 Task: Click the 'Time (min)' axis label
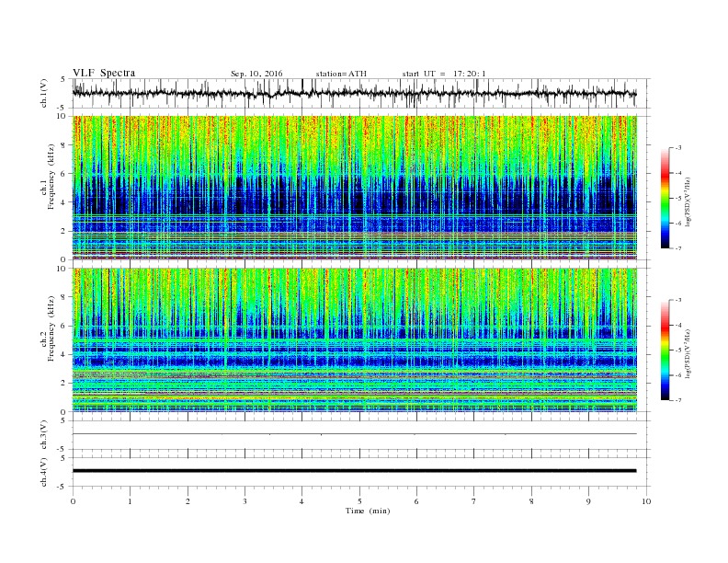(x=368, y=511)
